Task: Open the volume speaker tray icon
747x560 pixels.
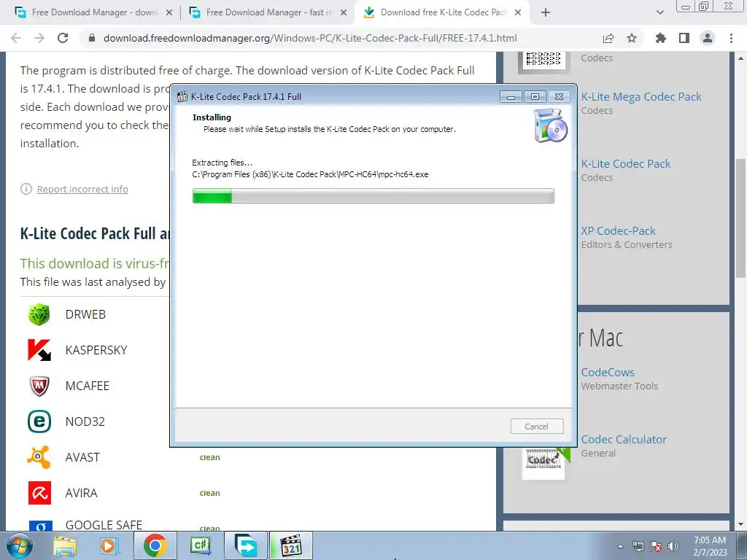Action: pyautogui.click(x=673, y=546)
